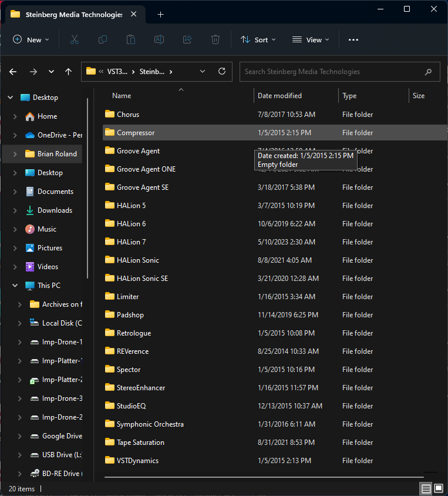448x496 pixels.
Task: Expand the Documents tree node
Action: 15,192
